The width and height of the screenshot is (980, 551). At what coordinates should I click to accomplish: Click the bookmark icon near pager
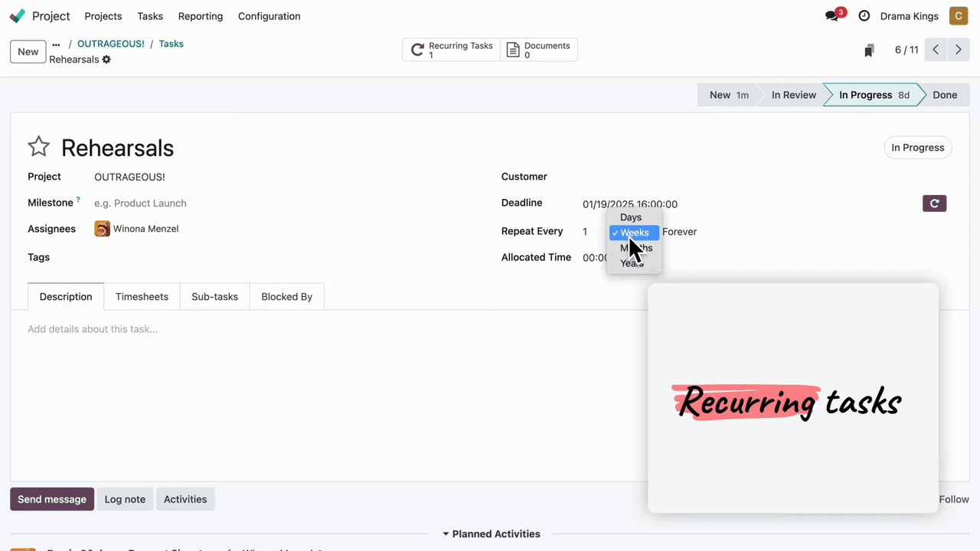pyautogui.click(x=869, y=51)
